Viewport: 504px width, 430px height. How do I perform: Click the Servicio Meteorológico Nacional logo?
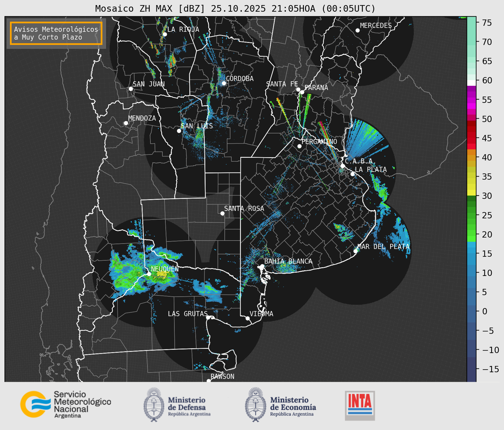[65, 404]
